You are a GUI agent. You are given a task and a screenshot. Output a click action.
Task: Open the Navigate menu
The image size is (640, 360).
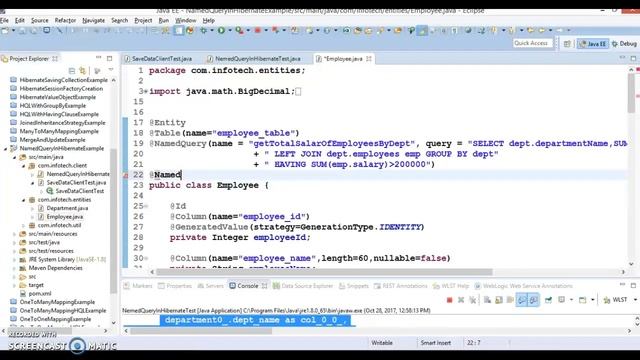(93, 20)
